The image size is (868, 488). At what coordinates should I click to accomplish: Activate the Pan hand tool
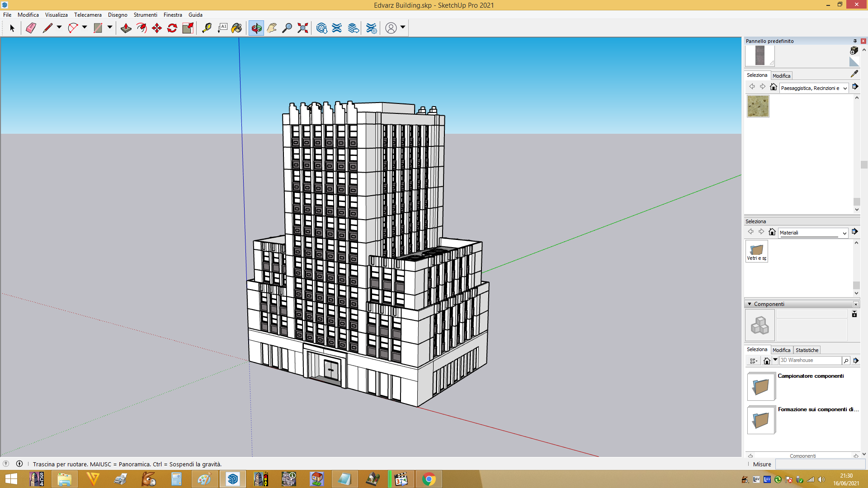click(x=272, y=28)
